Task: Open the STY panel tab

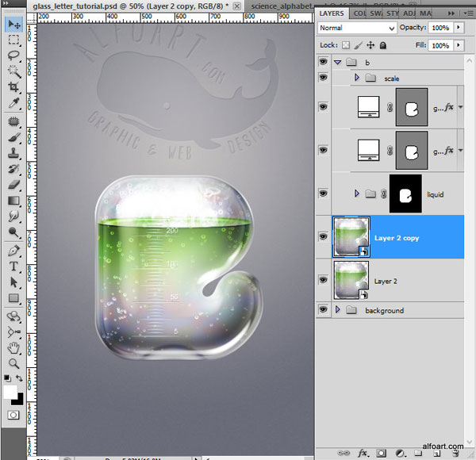Action: coord(393,13)
